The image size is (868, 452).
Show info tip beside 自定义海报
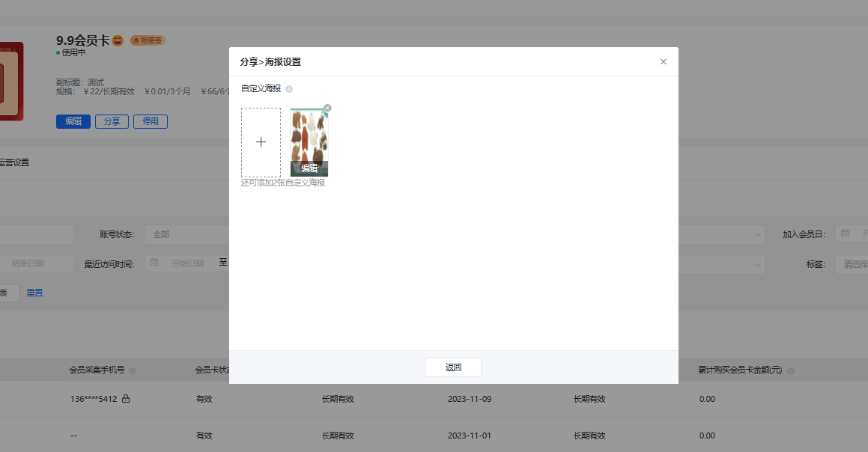point(289,89)
